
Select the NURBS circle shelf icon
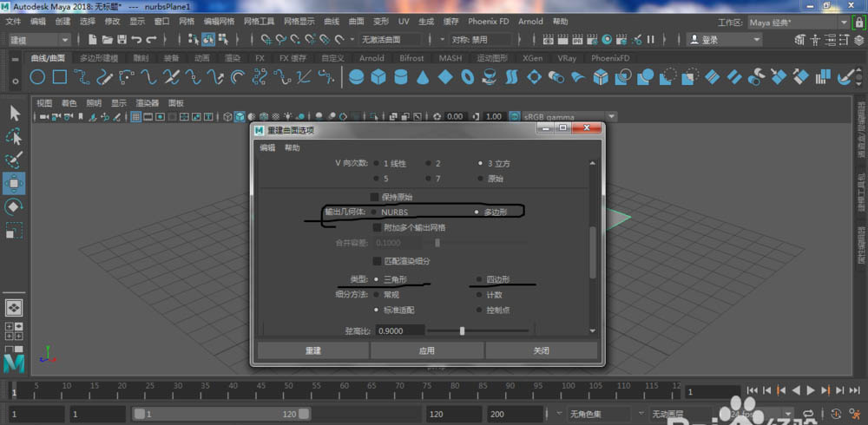(37, 77)
